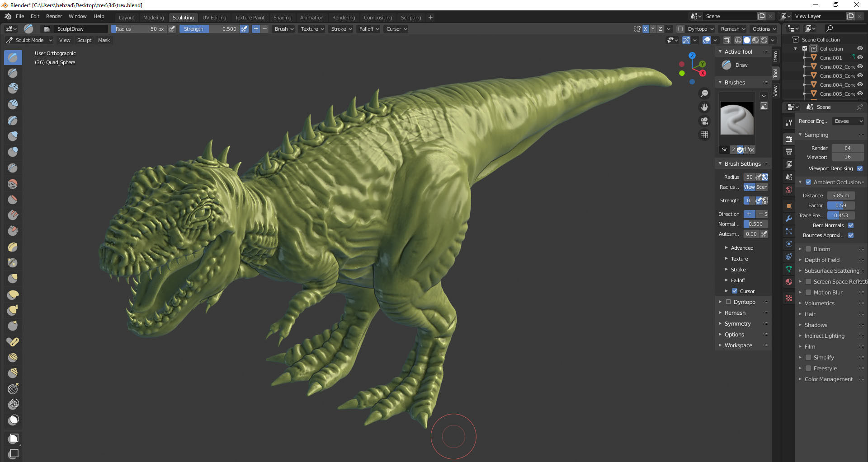
Task: Adjust the Trace Precision slider
Action: coord(841,215)
